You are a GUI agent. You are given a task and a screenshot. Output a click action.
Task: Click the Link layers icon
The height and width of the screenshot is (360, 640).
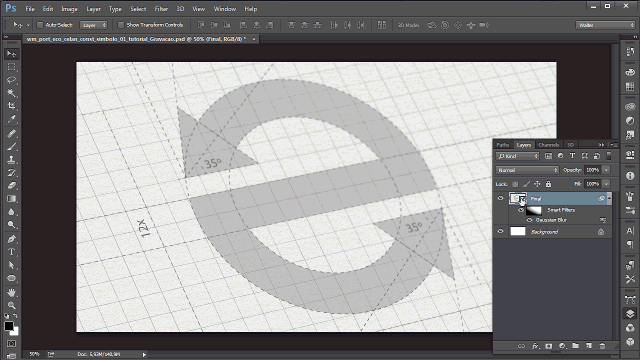[521, 346]
